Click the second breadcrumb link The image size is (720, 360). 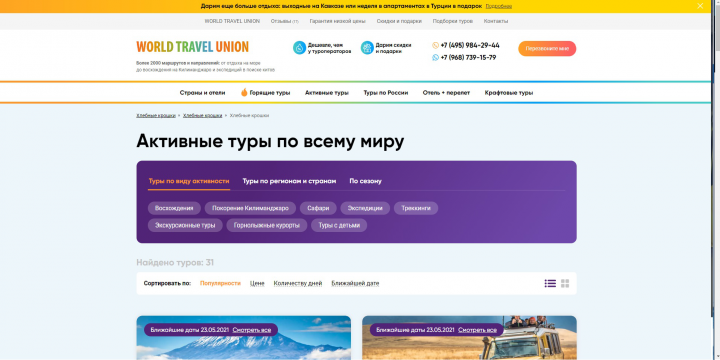pyautogui.click(x=202, y=116)
